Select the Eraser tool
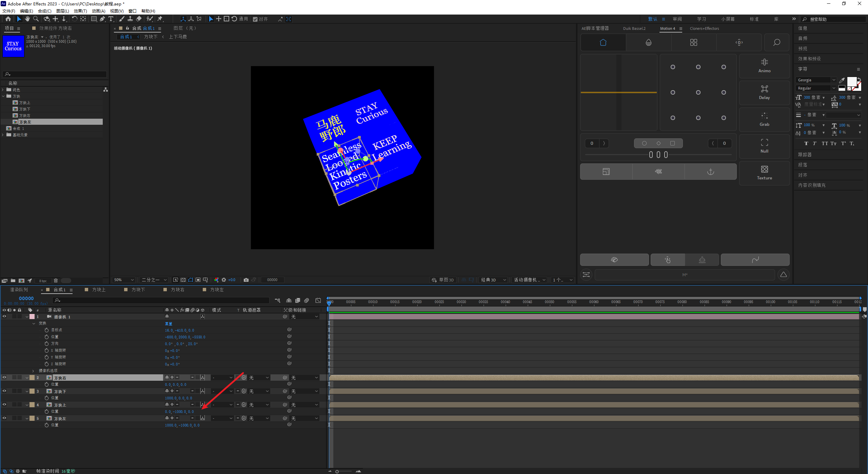The image size is (868, 474). [139, 19]
